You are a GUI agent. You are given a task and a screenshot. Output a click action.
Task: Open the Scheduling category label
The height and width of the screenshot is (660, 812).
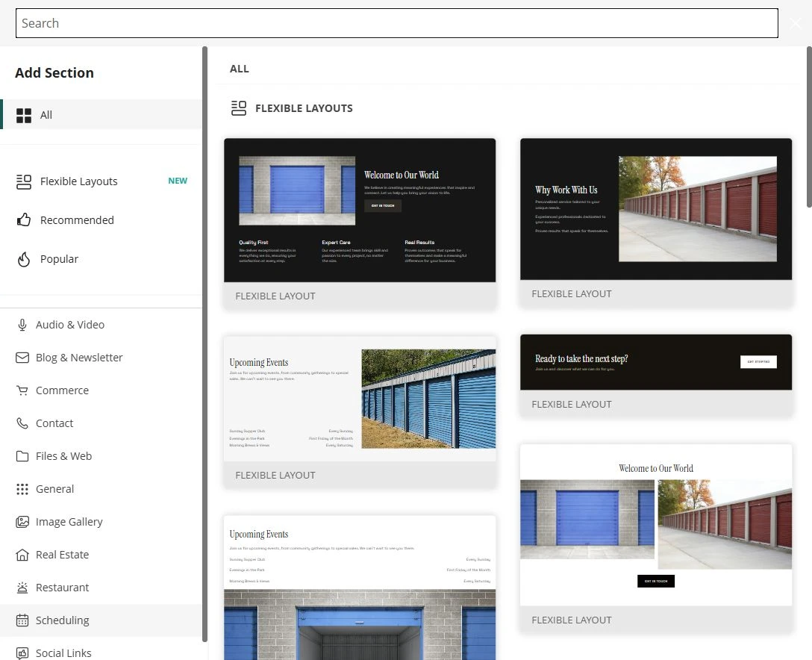click(62, 620)
